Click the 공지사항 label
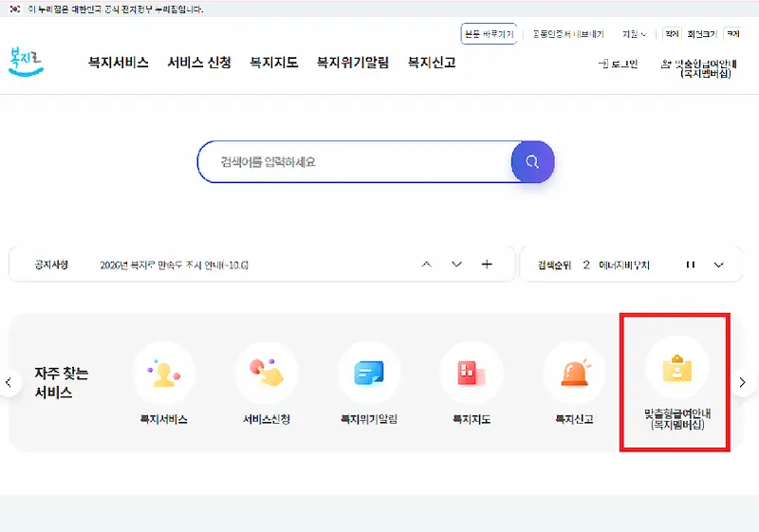 tap(51, 265)
